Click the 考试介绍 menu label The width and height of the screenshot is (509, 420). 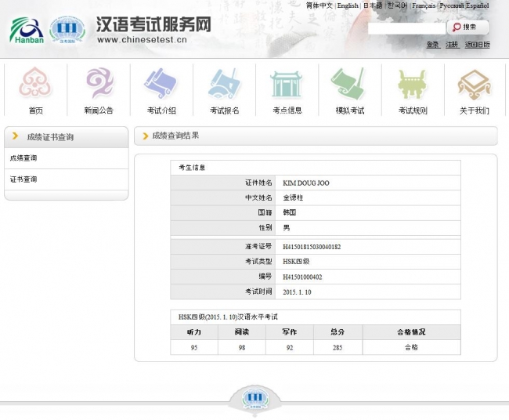click(x=161, y=110)
